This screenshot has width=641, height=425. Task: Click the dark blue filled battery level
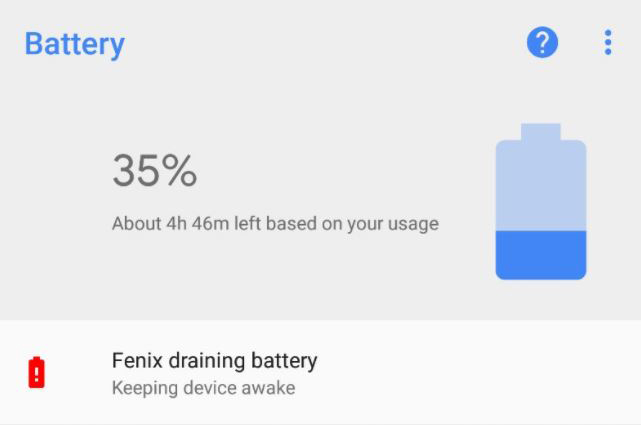pyautogui.click(x=540, y=254)
